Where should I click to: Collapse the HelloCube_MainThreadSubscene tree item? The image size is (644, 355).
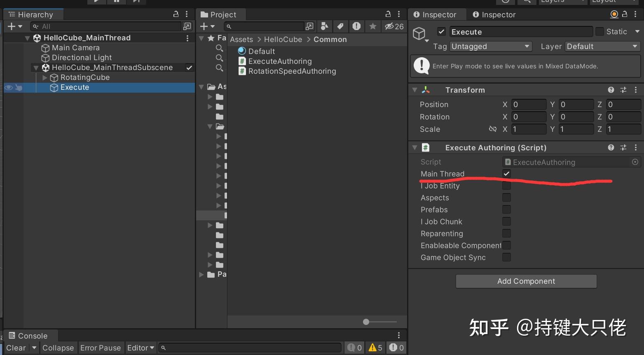tap(36, 68)
